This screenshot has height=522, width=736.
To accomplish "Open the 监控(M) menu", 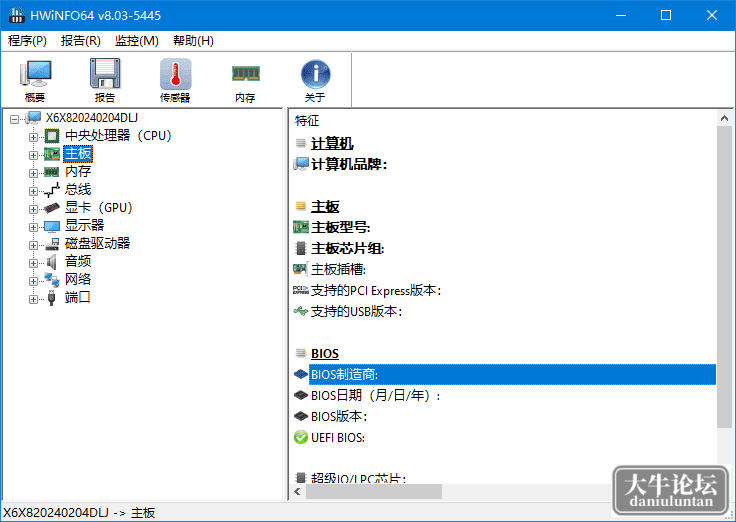I will tap(137, 41).
